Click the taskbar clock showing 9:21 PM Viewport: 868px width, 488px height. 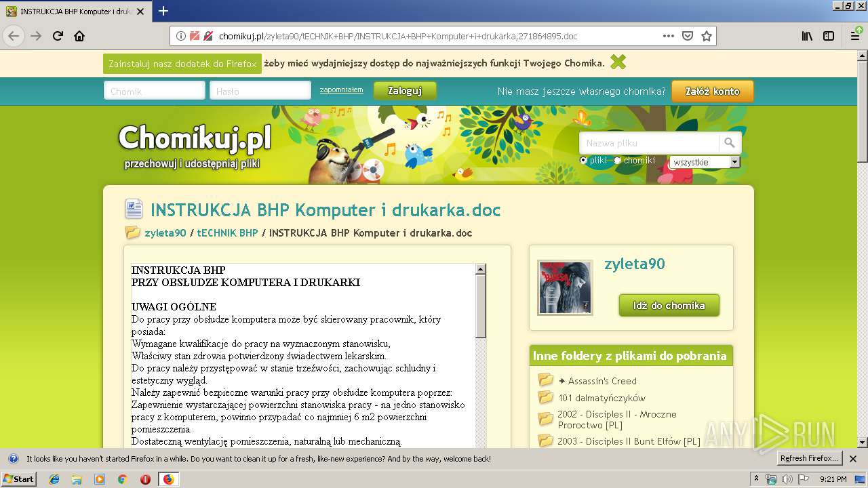click(833, 479)
